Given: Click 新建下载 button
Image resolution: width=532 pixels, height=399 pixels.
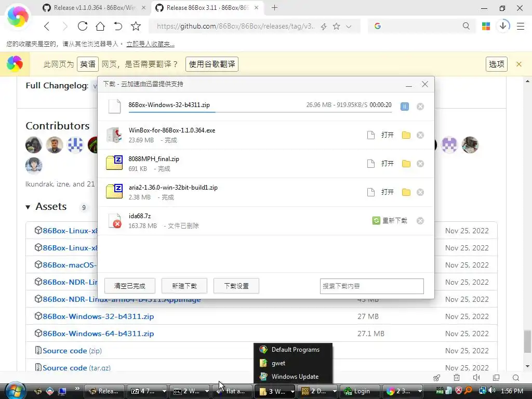Looking at the screenshot, I should tap(184, 286).
